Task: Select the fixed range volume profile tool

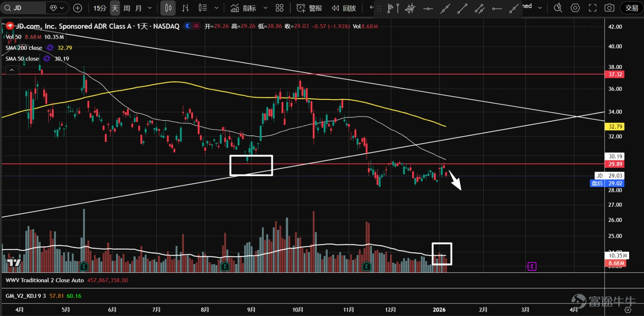Action: [x=392, y=8]
